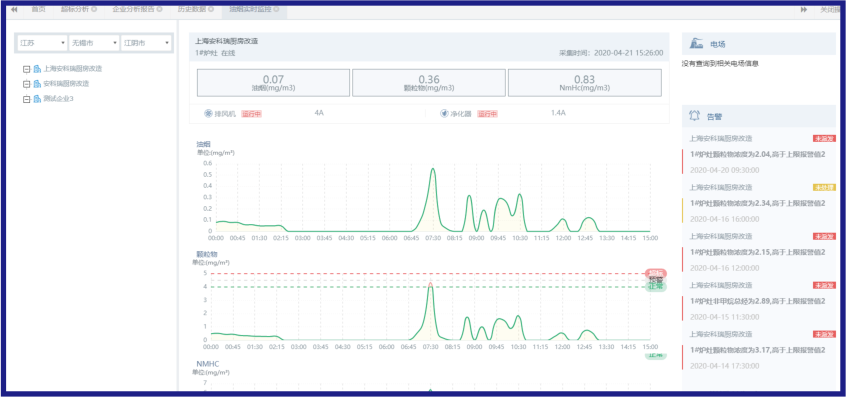Click building icon next to 上海安科瑞厨房改造 in tree
The width and height of the screenshot is (846, 397).
click(37, 69)
